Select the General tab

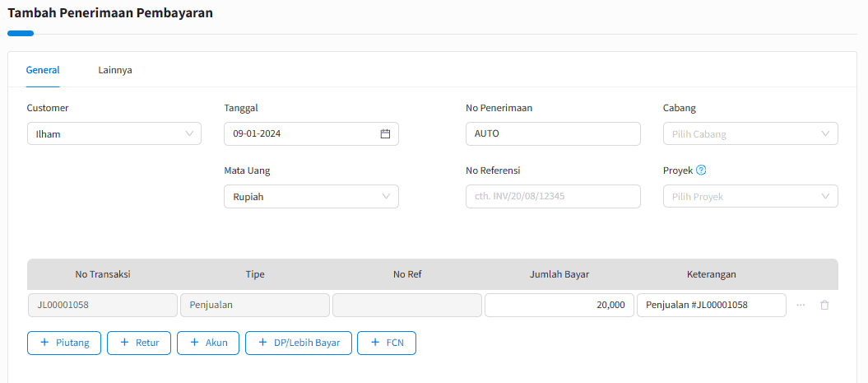43,70
